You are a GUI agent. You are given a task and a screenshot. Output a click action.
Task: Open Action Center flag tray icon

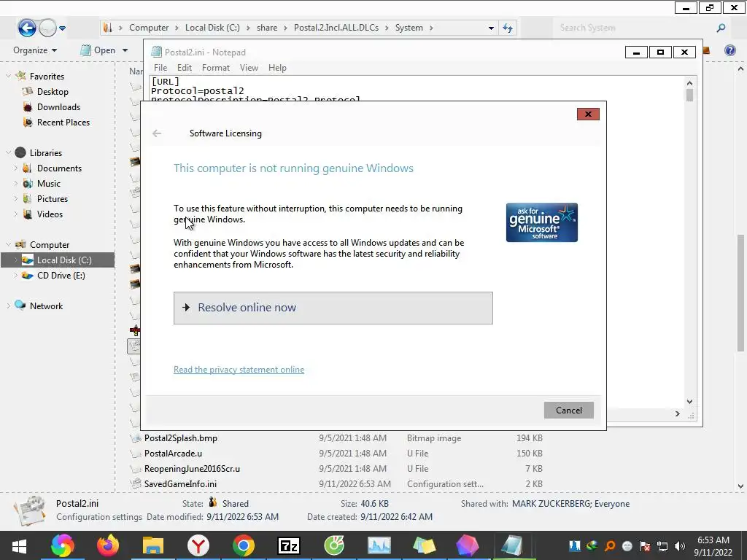(645, 546)
